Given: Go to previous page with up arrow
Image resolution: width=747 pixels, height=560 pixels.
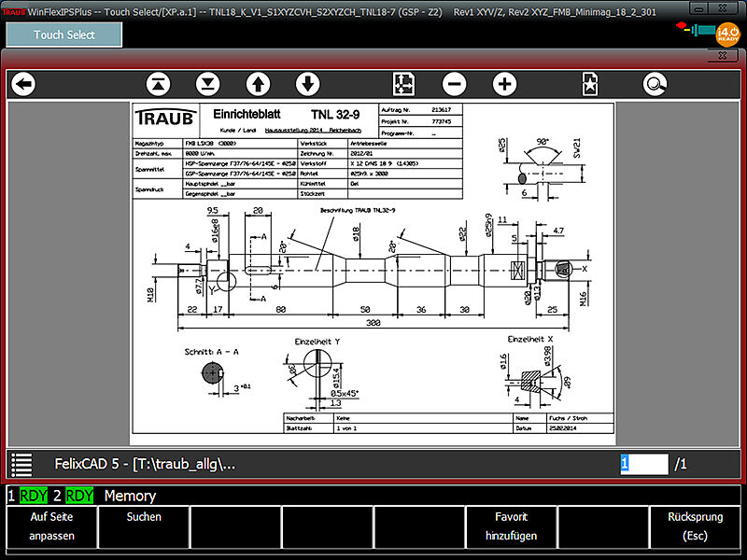Looking at the screenshot, I should (x=258, y=85).
